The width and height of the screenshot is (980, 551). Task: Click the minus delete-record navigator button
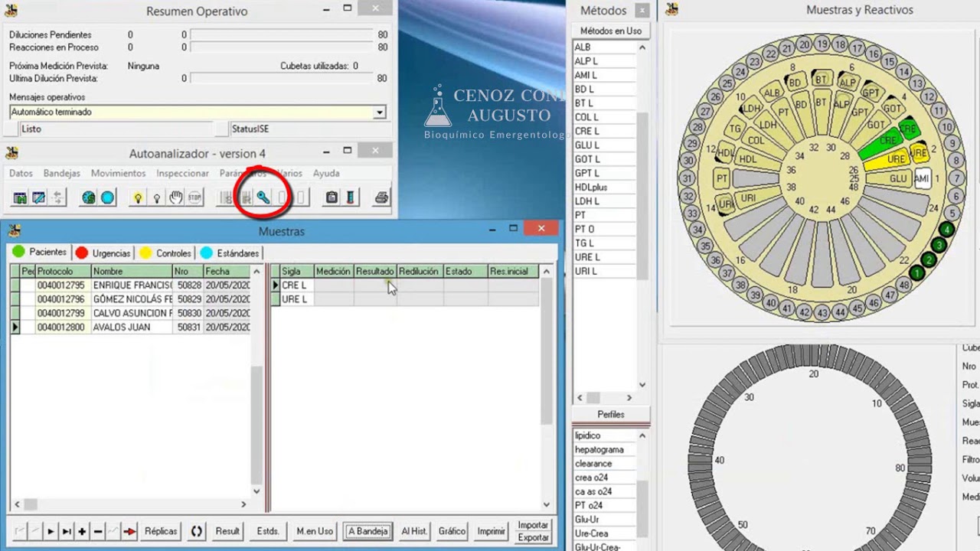coord(98,531)
